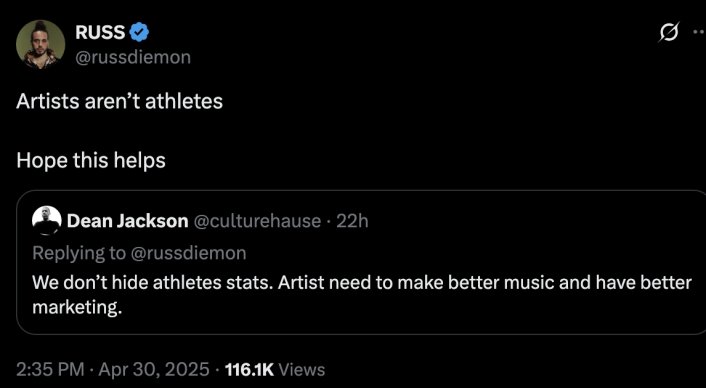Click the 2:35 PM post time

point(50,370)
